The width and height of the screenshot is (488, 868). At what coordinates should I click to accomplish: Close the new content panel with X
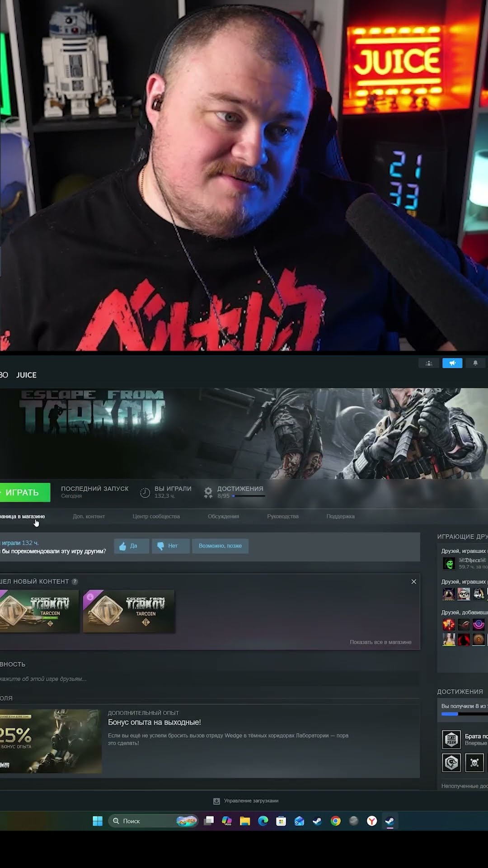[x=413, y=581]
